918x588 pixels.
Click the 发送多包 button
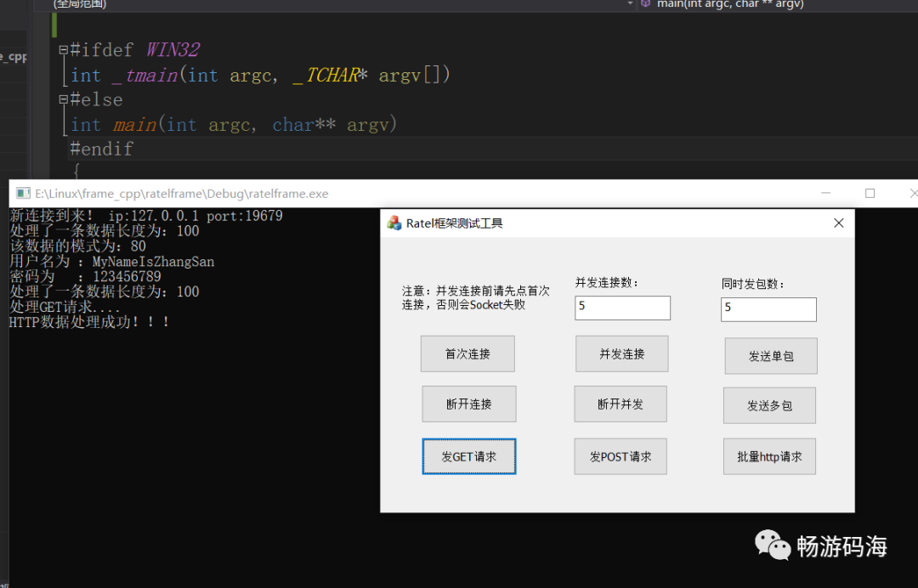[x=769, y=406]
